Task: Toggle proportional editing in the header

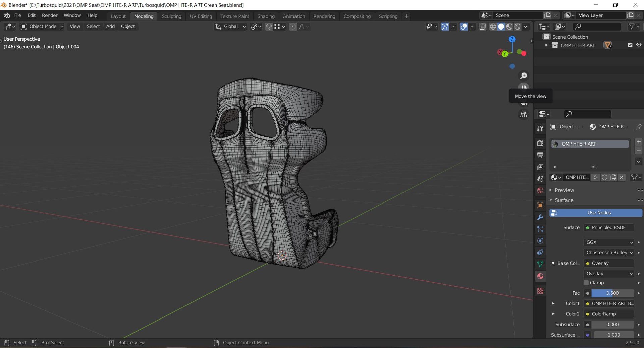Action: click(292, 26)
